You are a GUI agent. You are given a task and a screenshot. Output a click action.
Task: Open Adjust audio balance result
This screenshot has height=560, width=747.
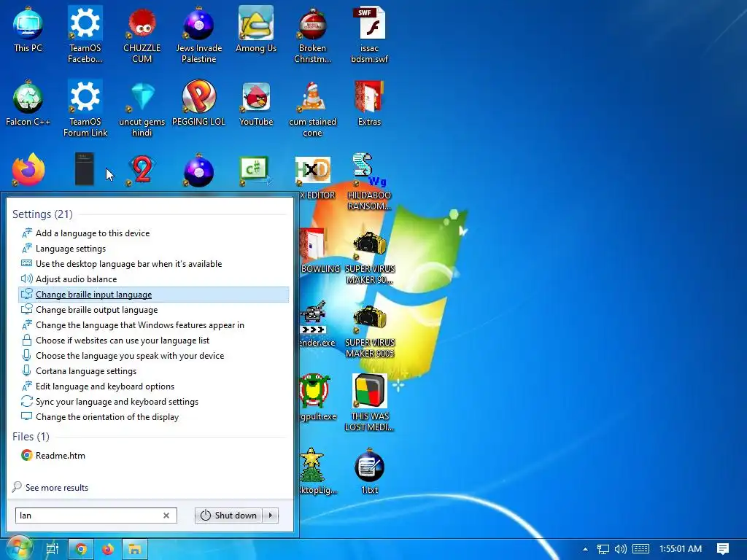(x=153, y=279)
